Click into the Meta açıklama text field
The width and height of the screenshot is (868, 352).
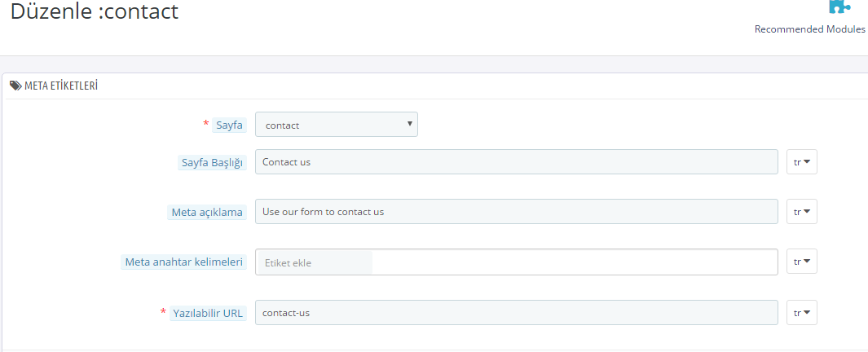point(516,212)
